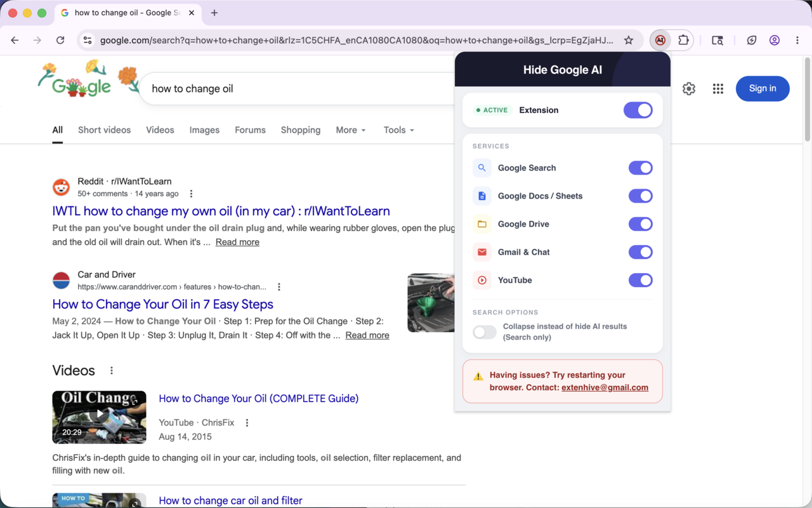The image size is (812, 508).
Task: Switch to Images tab
Action: 204,130
